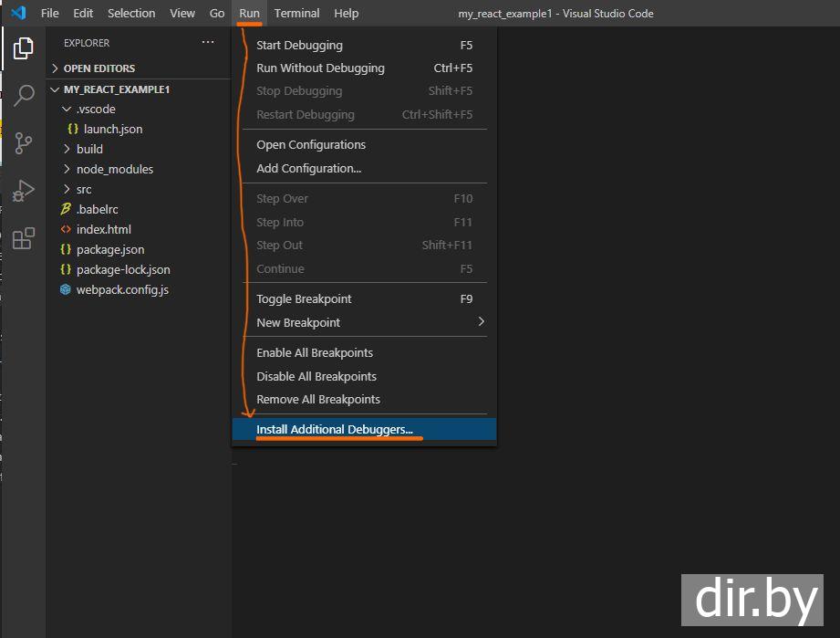Select Install Additional Debuggers menu item
The width and height of the screenshot is (840, 638).
335,429
